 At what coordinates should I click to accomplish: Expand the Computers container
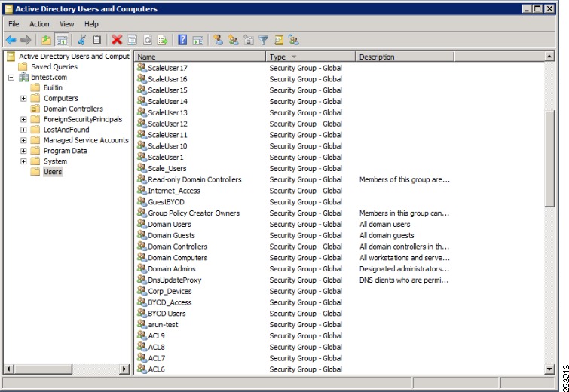pos(23,98)
